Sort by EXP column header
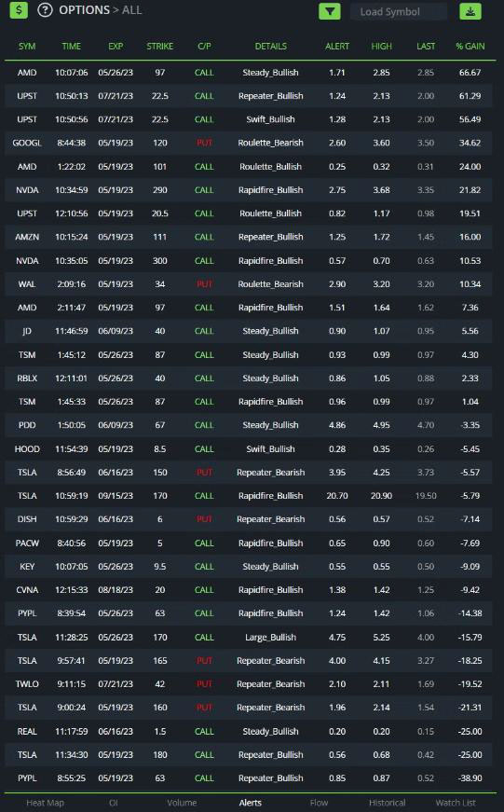504x812 pixels. coord(116,46)
